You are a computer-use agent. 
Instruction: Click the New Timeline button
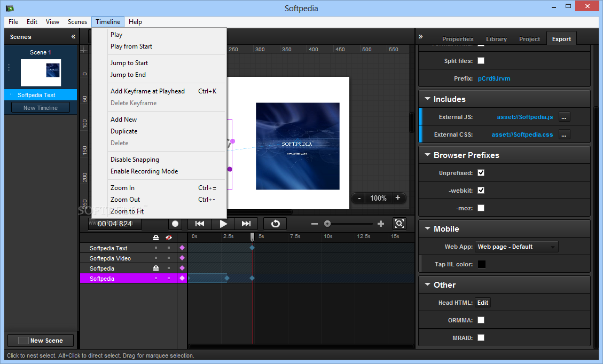pyautogui.click(x=41, y=108)
